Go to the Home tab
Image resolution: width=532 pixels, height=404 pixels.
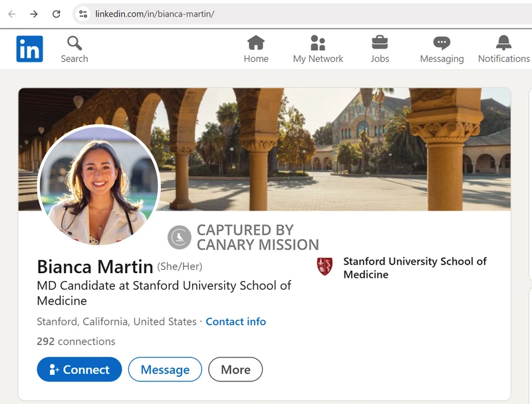tap(256, 49)
